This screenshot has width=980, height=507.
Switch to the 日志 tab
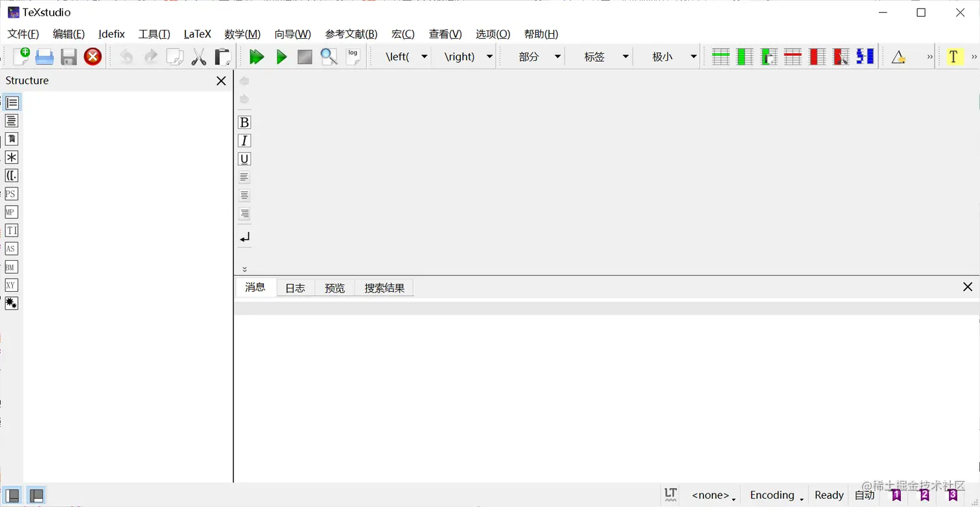(x=296, y=288)
